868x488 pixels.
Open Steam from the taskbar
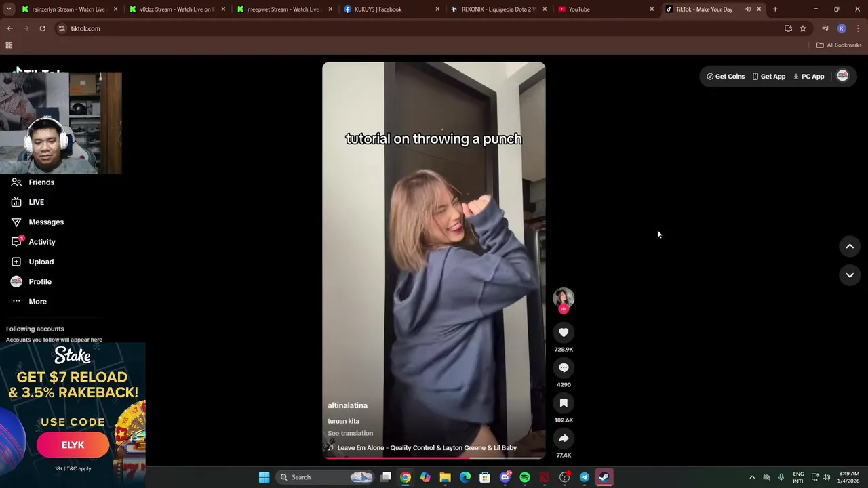pyautogui.click(x=604, y=477)
